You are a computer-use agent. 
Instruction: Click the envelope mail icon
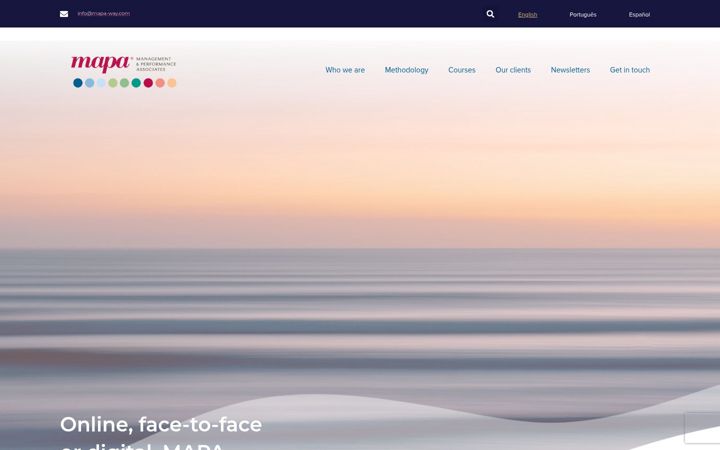[64, 14]
